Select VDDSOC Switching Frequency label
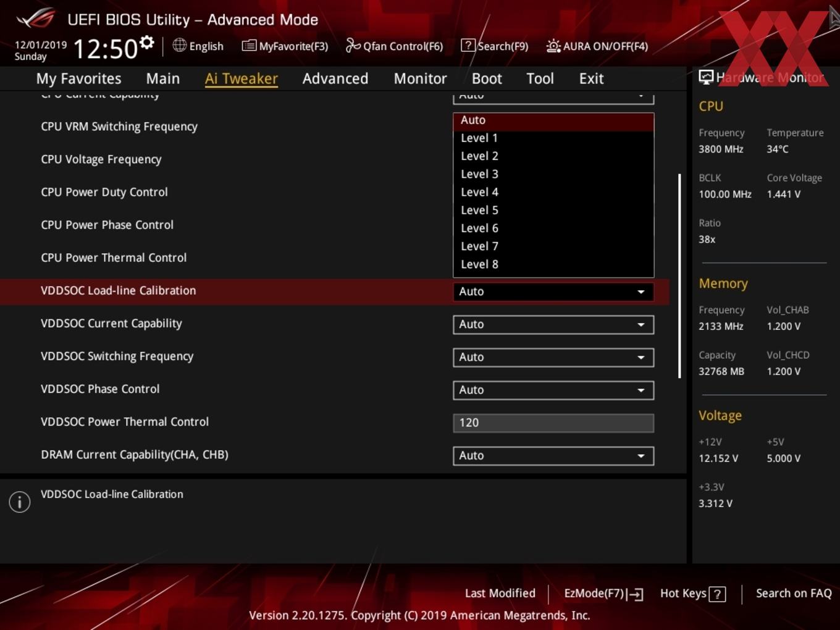 coord(117,356)
